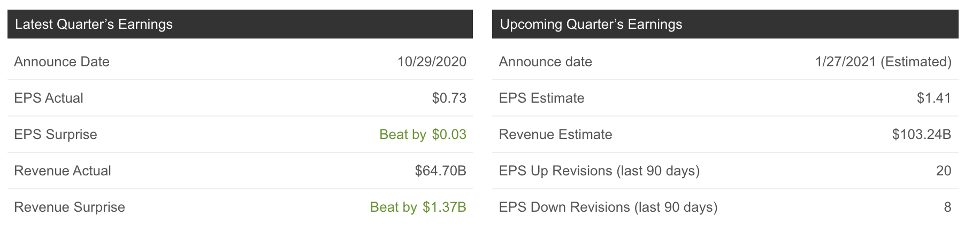
Task: Click the EPS Actual label
Action: 49,98
